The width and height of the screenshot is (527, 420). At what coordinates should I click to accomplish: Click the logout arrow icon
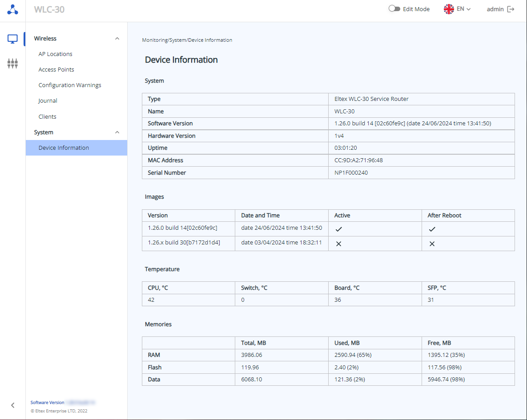pos(511,9)
